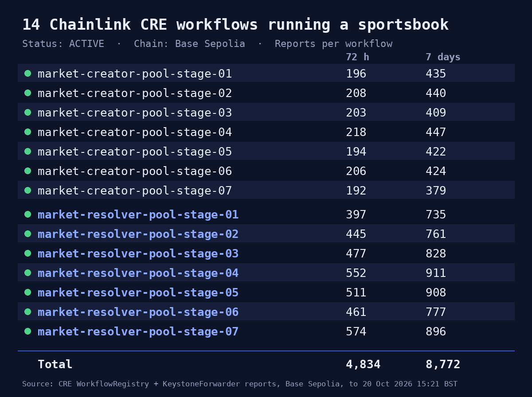The height and width of the screenshot is (397, 532).
Task: Click 7 days value 447
Action: pos(436,132)
